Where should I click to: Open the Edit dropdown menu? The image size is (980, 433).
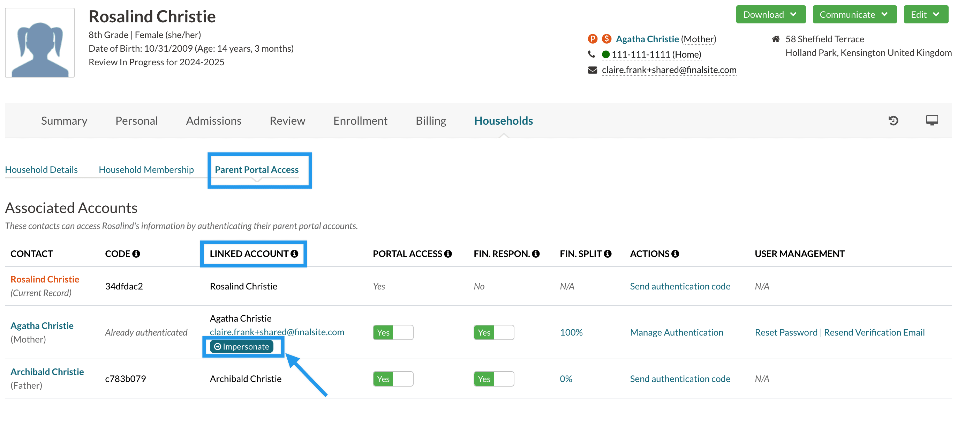(926, 14)
